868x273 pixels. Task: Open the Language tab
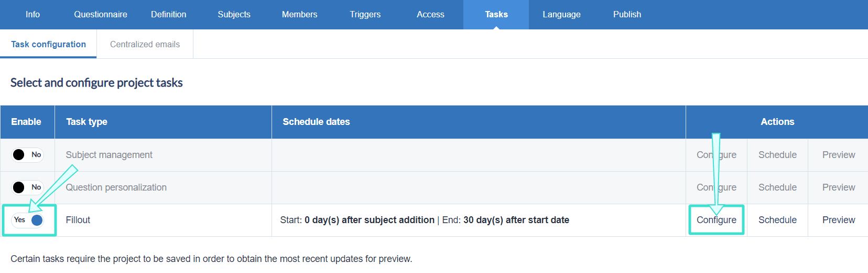[561, 15]
